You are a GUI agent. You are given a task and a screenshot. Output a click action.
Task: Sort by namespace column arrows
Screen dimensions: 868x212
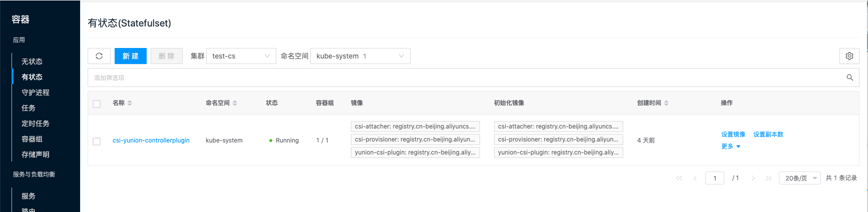(x=235, y=103)
